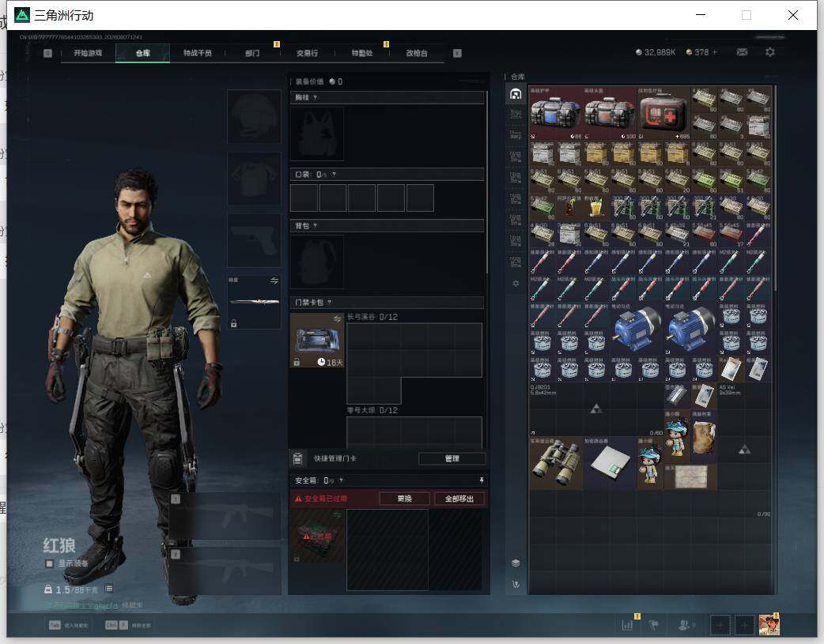
Task: Open help tooltip next to 安全箱
Action: point(341,480)
